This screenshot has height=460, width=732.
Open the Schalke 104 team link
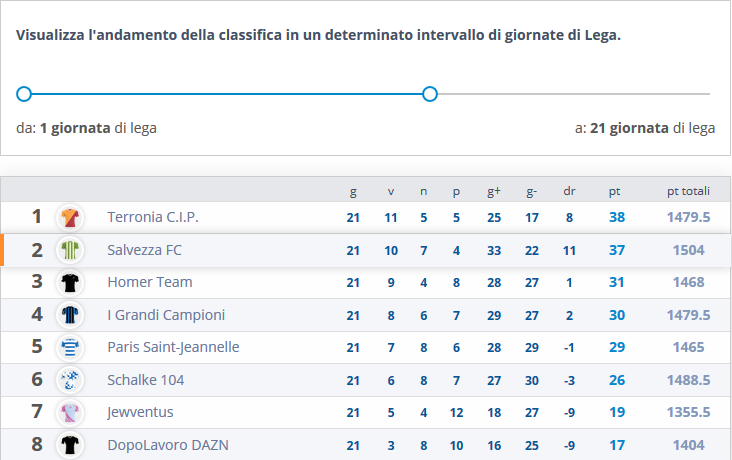click(146, 380)
